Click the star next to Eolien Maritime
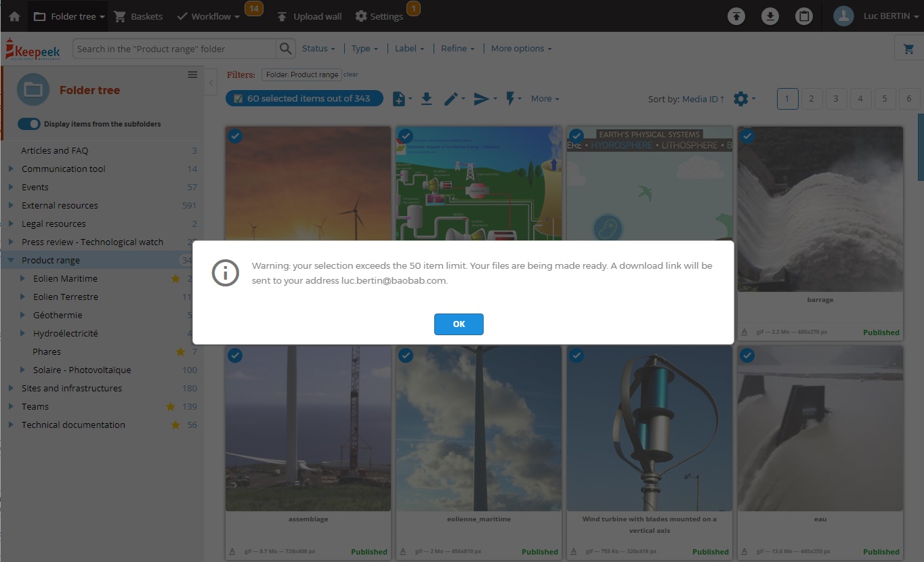The image size is (924, 562). click(x=175, y=279)
